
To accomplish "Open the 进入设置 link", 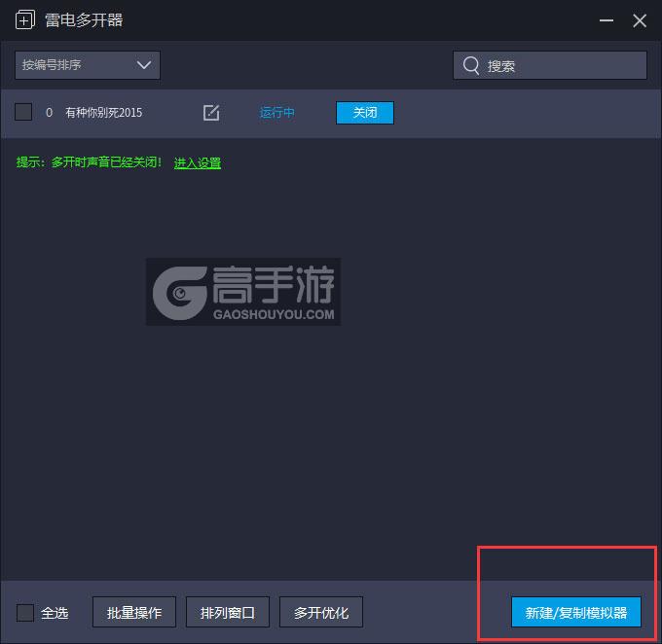I will pyautogui.click(x=198, y=162).
